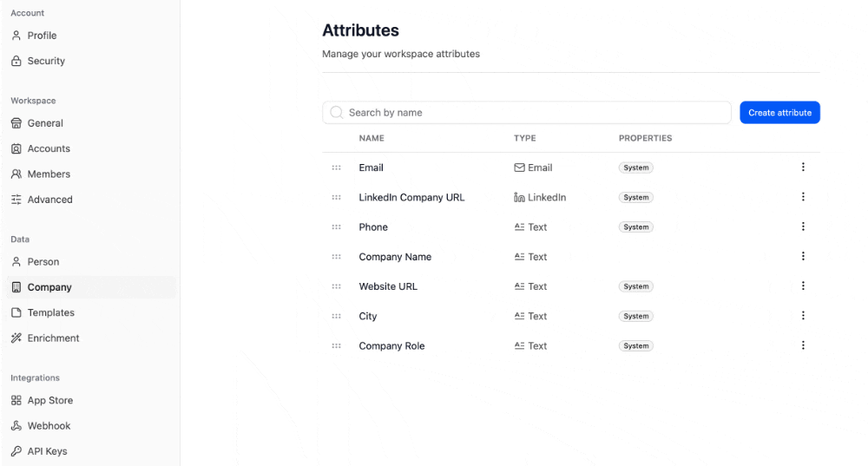Click the Website URL attribute name
The width and height of the screenshot is (868, 466).
388,286
